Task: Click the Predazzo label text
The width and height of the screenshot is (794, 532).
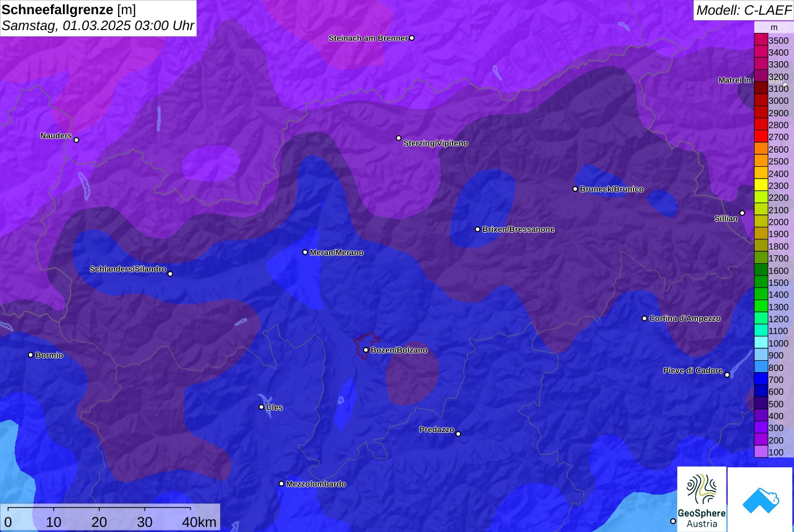Action: pos(437,429)
